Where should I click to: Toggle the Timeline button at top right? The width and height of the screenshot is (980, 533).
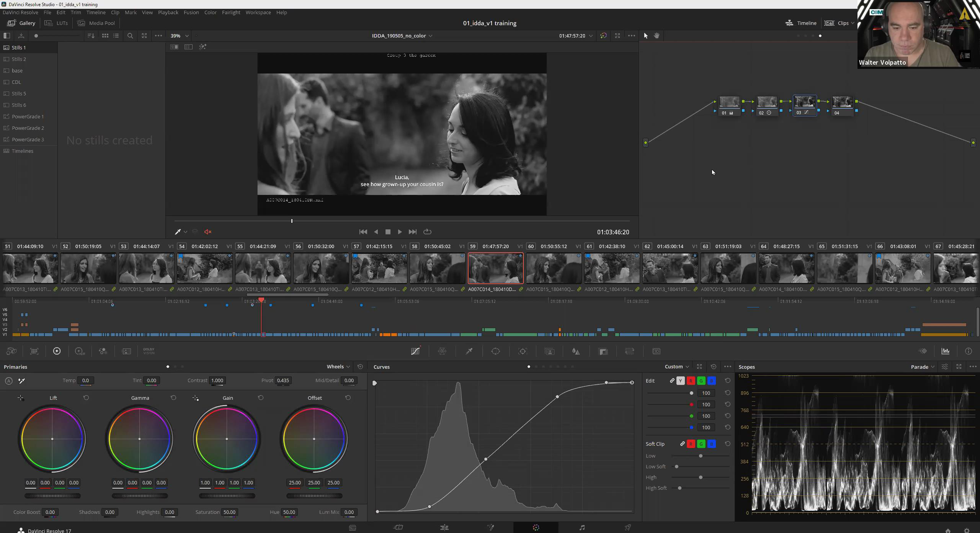pyautogui.click(x=801, y=23)
